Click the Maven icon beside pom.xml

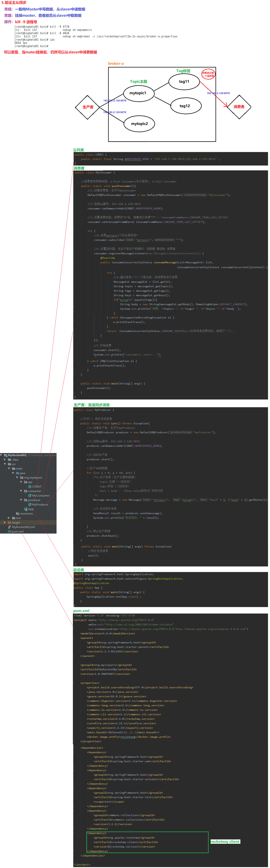click(x=10, y=531)
